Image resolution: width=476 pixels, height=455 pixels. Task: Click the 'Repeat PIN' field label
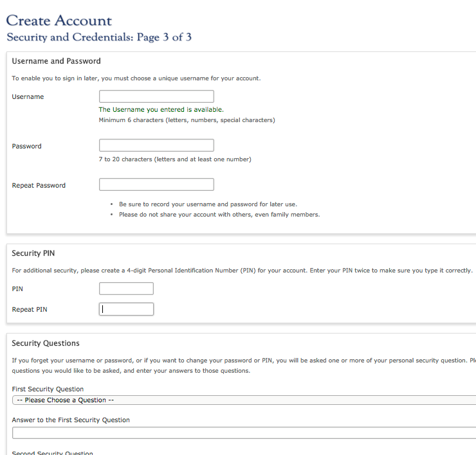coord(30,309)
